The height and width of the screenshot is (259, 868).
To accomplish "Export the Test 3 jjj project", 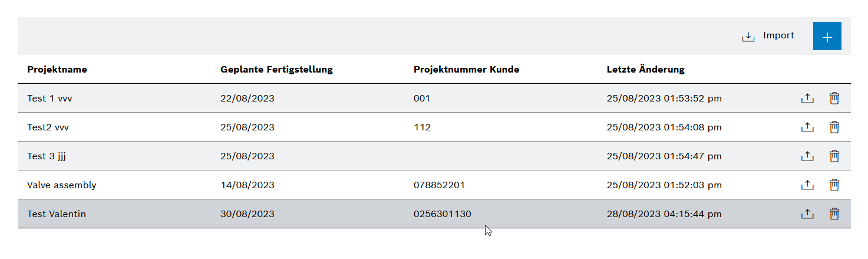I will (x=807, y=156).
